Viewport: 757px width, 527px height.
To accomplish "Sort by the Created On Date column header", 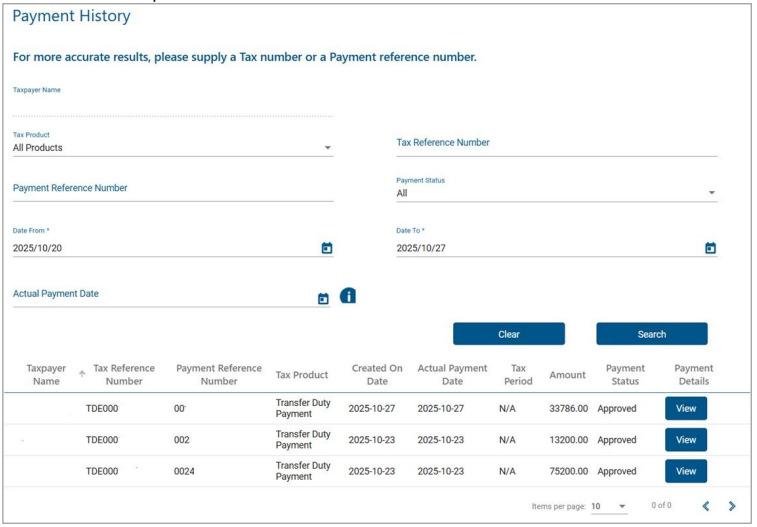I will point(377,374).
